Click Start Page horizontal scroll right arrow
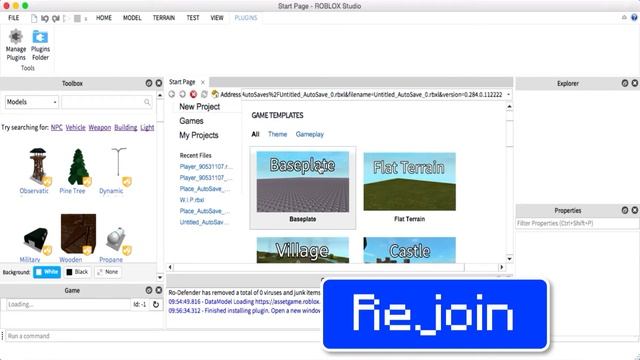640x360 pixels. pyautogui.click(x=502, y=267)
